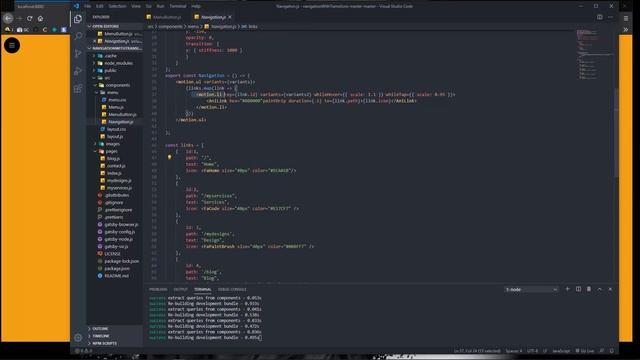The image size is (640, 360).
Task: Click the split editor icon
Action: click(600, 17)
